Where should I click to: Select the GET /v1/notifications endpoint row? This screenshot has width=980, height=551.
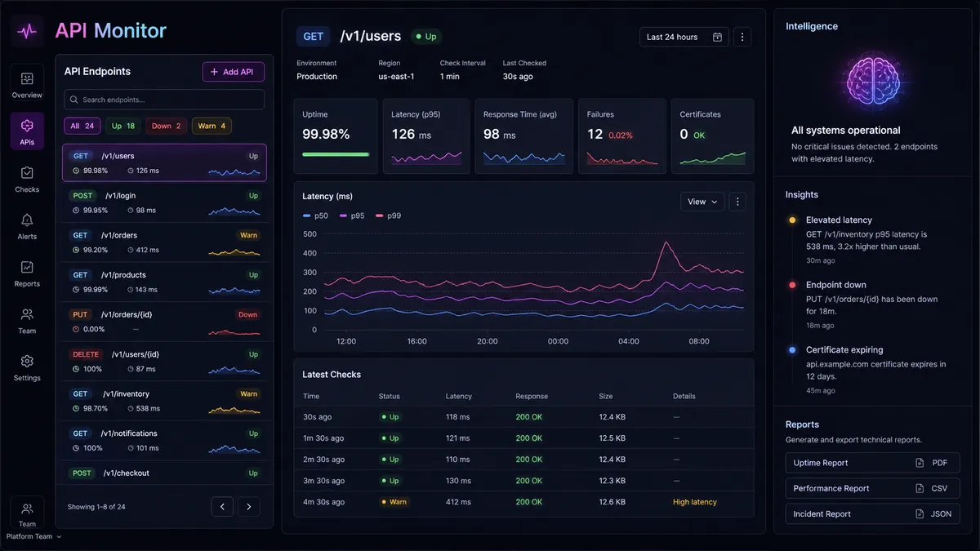coord(164,440)
